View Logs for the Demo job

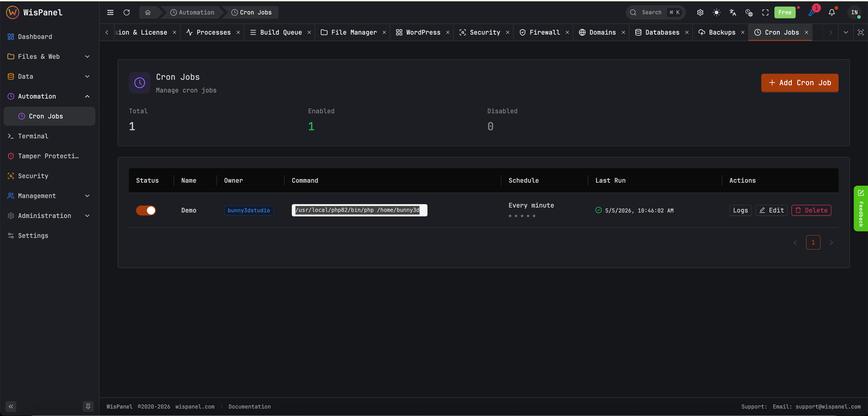740,210
